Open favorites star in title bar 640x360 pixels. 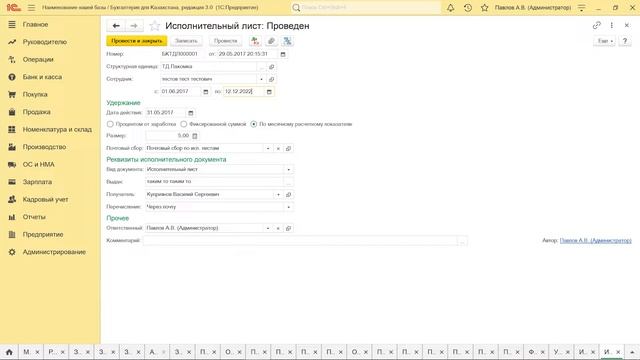(x=484, y=8)
